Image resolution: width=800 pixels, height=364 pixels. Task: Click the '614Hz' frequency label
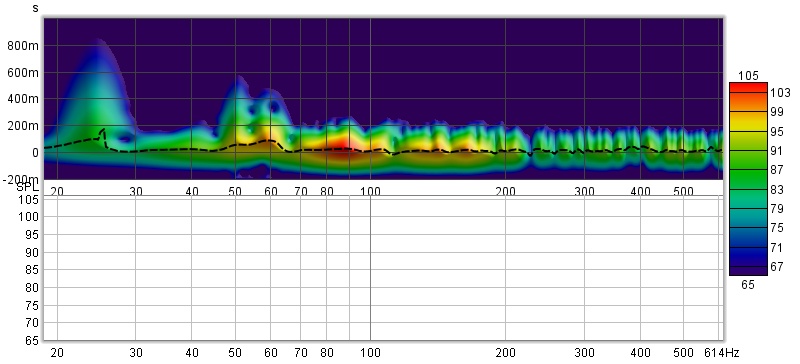click(x=722, y=353)
